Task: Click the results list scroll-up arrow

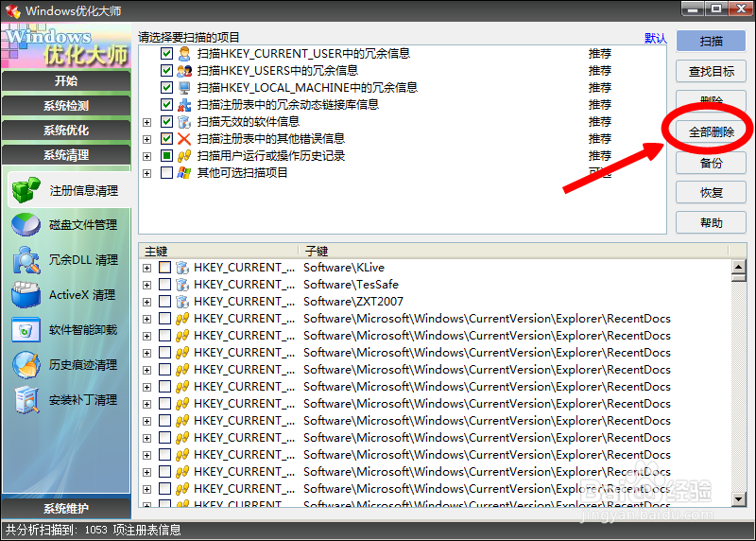Action: tap(739, 267)
